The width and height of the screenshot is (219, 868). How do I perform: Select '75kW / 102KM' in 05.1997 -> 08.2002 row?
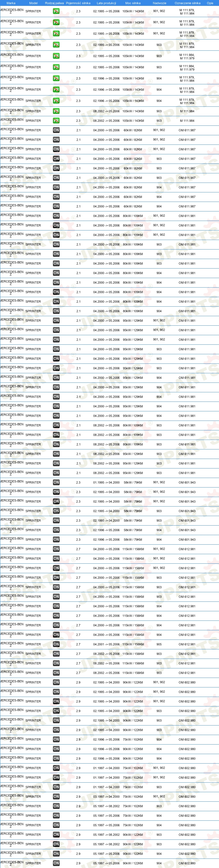133,806
